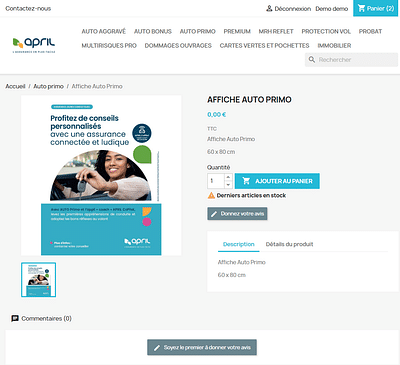Open AUTO BONUS menu category

pyautogui.click(x=153, y=31)
